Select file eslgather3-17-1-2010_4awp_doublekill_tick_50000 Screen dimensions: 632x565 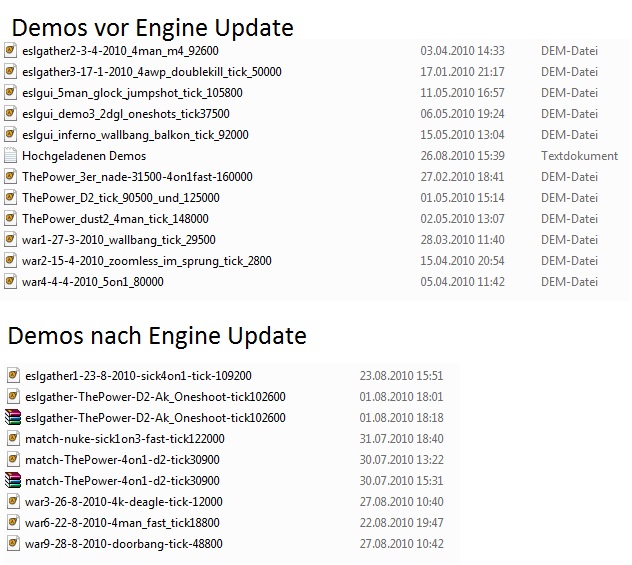[152, 72]
